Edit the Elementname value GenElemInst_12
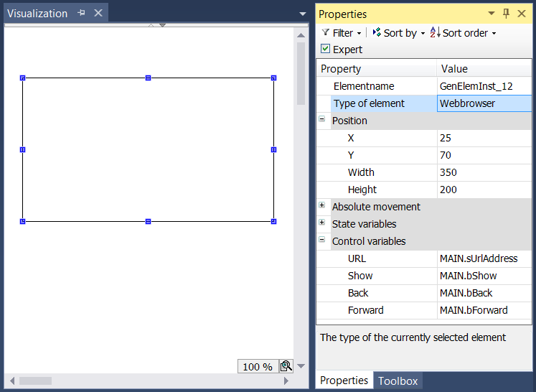This screenshot has height=392, width=536. click(484, 86)
